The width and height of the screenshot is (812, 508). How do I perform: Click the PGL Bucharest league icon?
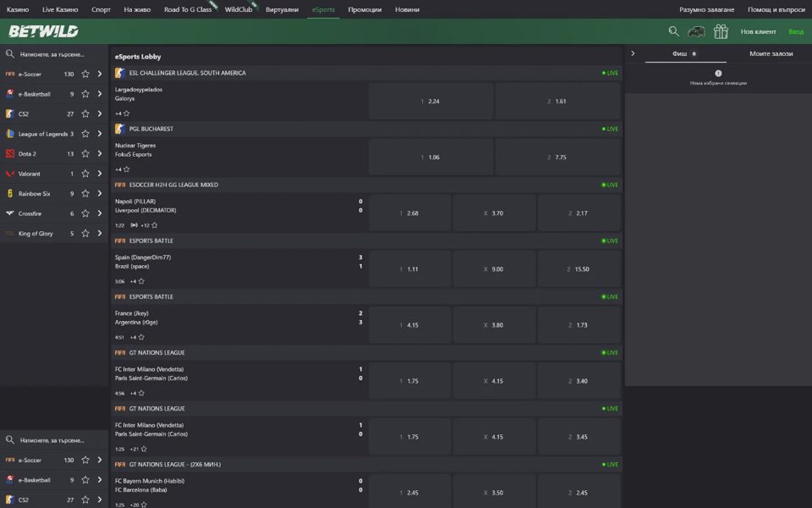119,129
